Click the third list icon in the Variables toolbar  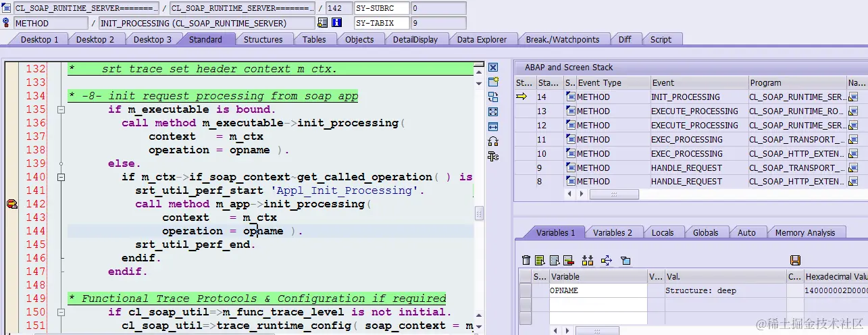[x=554, y=261]
